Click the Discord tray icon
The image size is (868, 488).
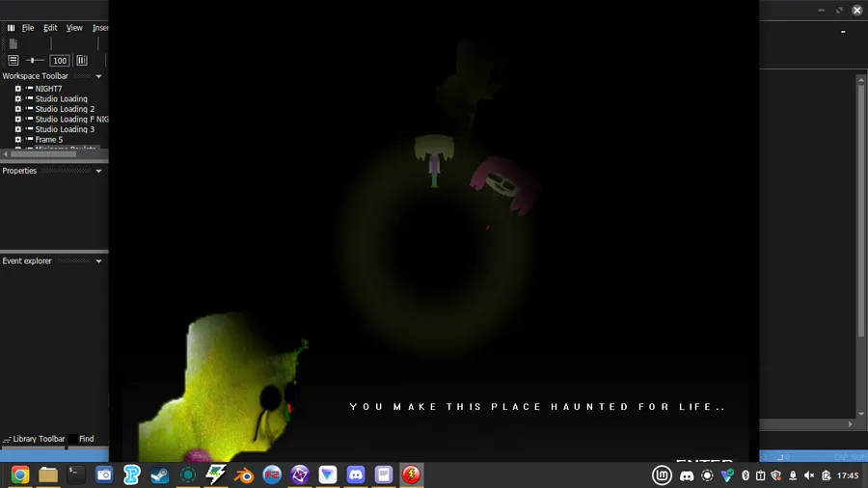(x=687, y=475)
